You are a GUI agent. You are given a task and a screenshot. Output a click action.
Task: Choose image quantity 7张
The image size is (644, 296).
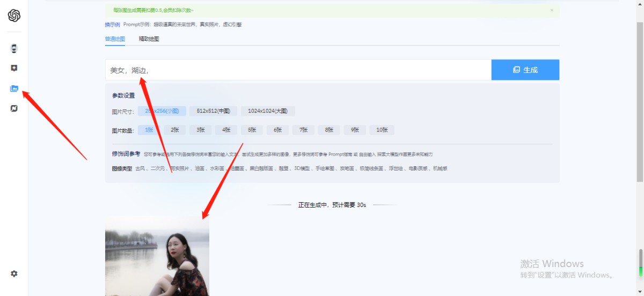point(303,130)
